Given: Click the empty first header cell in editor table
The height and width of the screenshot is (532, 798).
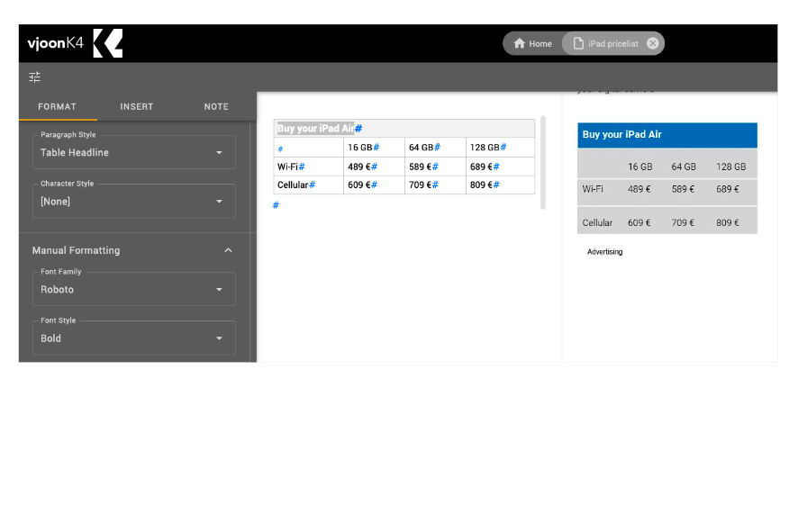Looking at the screenshot, I should point(308,148).
